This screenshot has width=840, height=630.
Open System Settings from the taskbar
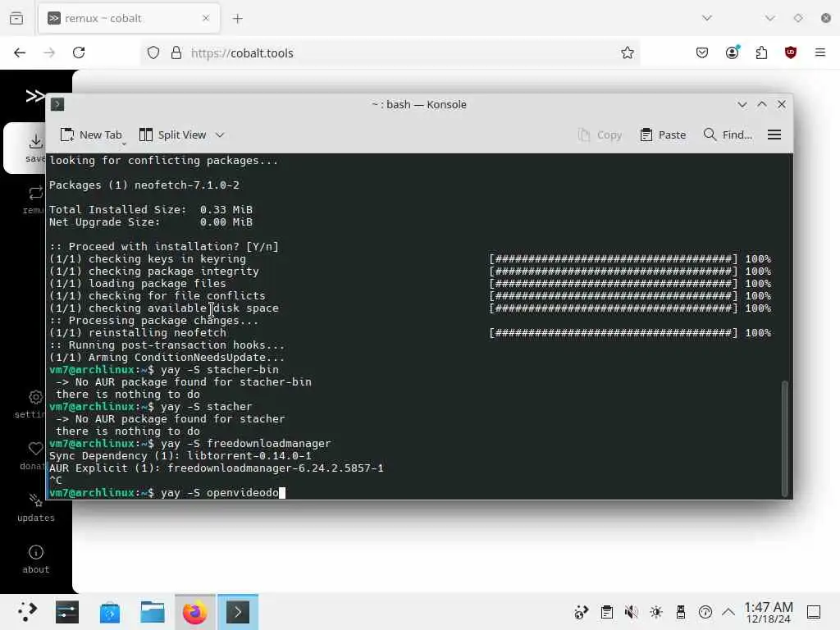pos(67,612)
